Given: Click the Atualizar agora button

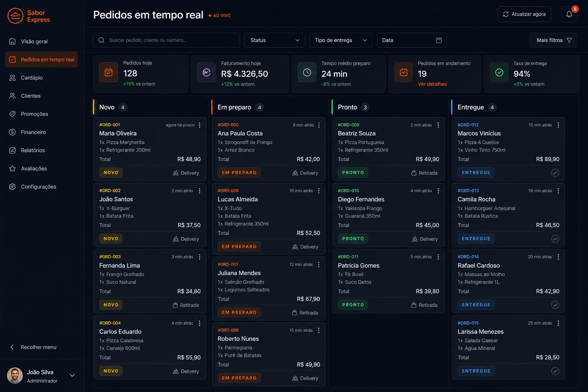Looking at the screenshot, I should click(x=524, y=14).
